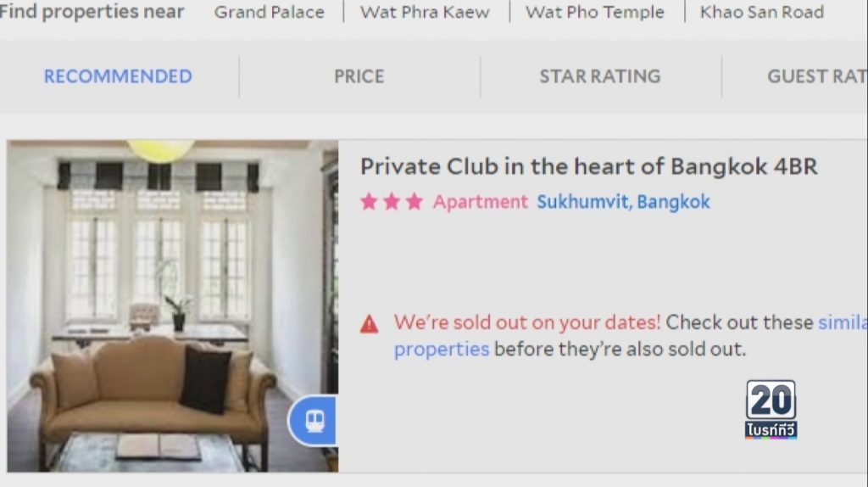868x487 pixels.
Task: Open the Private Club in Bangkok 4BR title
Action: coord(589,167)
